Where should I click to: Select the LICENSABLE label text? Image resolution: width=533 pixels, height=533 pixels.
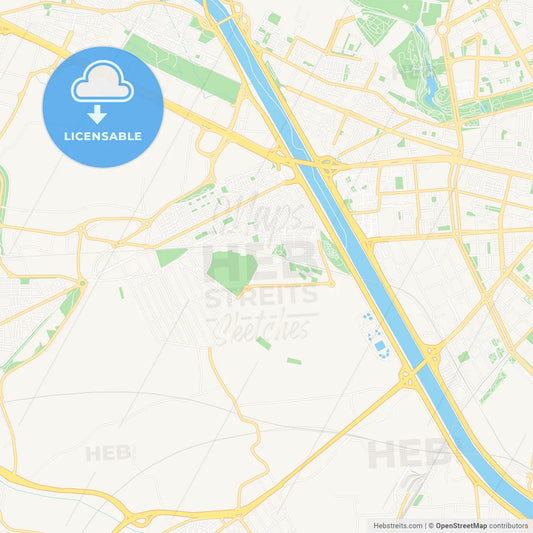103,136
